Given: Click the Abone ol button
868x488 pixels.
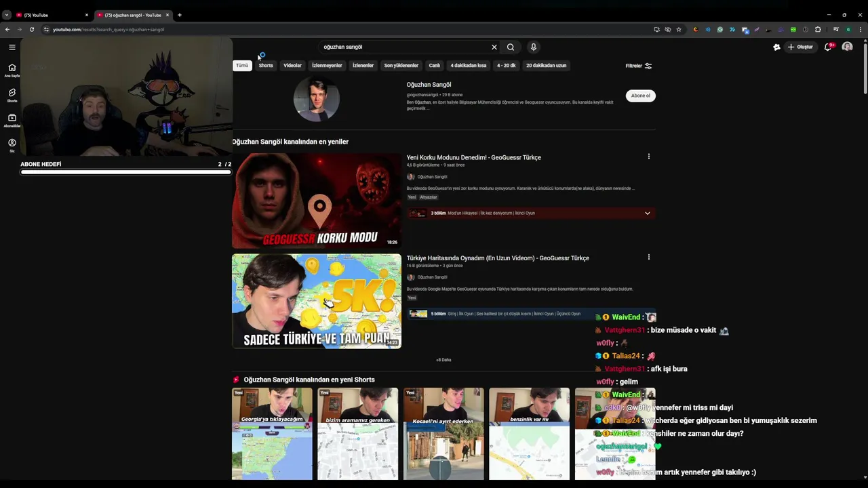Looking at the screenshot, I should (640, 96).
